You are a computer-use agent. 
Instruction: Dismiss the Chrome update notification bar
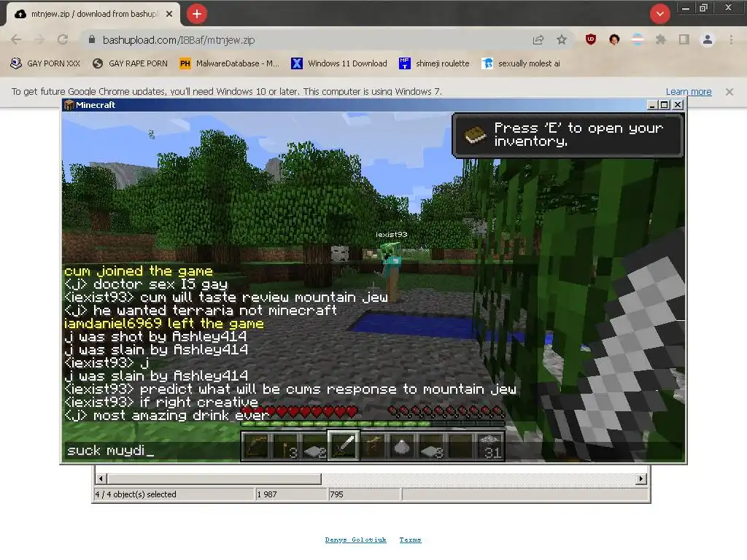(x=729, y=91)
